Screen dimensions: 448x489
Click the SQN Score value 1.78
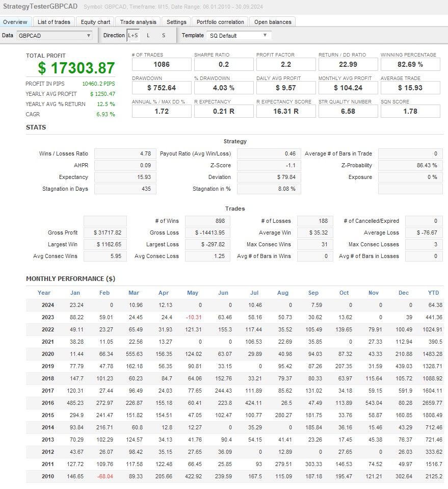click(410, 111)
